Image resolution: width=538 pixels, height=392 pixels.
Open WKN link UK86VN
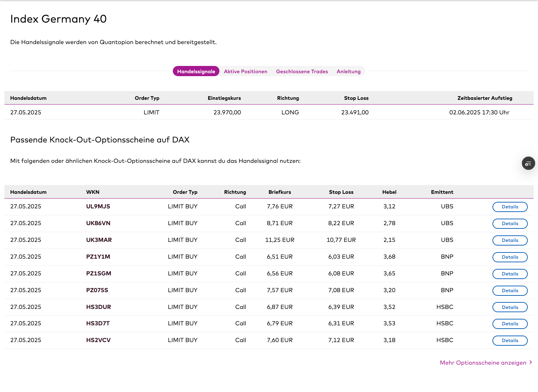(98, 223)
